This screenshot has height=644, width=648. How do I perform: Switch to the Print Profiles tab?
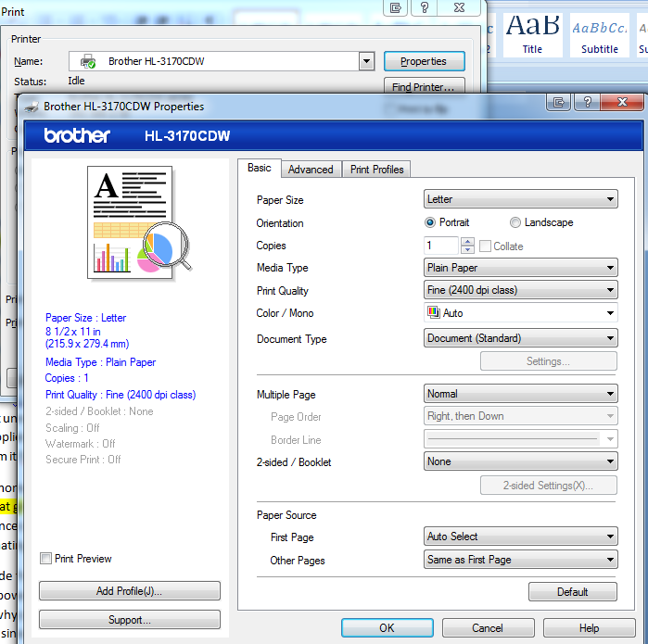coord(377,170)
